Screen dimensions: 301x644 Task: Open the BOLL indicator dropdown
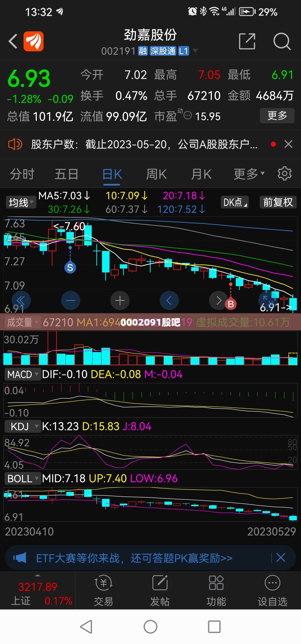pos(23,479)
